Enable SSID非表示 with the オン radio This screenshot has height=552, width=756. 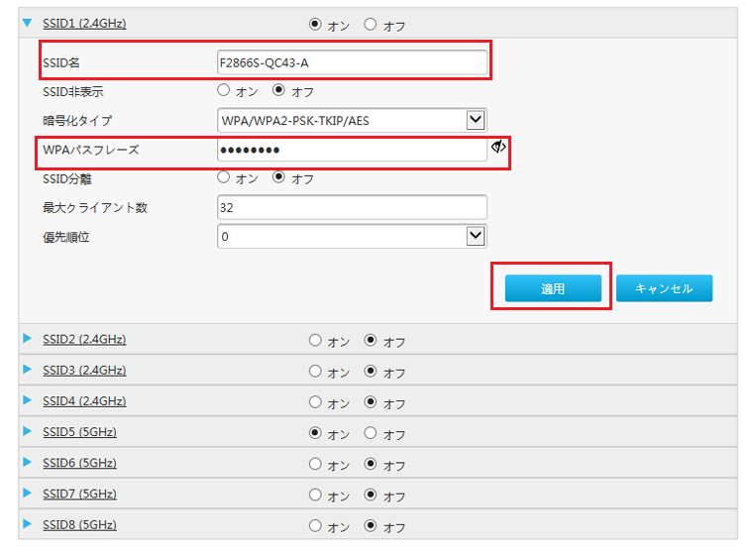[x=223, y=89]
